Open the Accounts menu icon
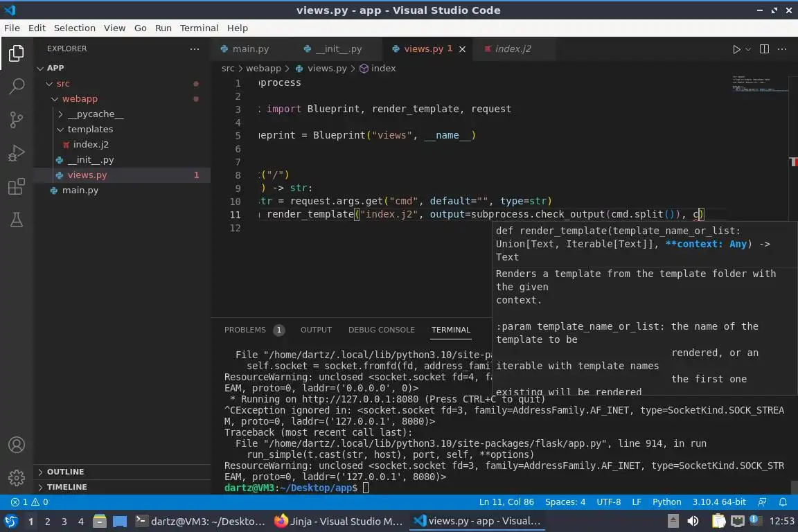 [17, 445]
